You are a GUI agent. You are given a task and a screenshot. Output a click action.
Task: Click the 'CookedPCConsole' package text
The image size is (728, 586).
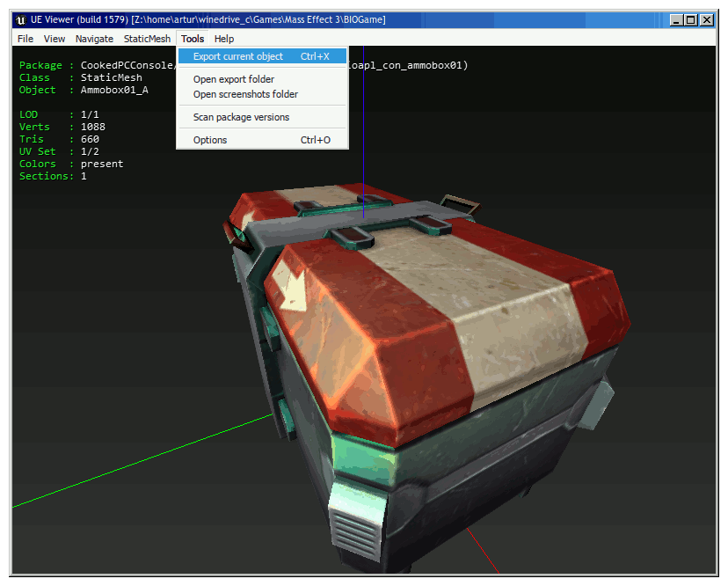tap(127, 65)
